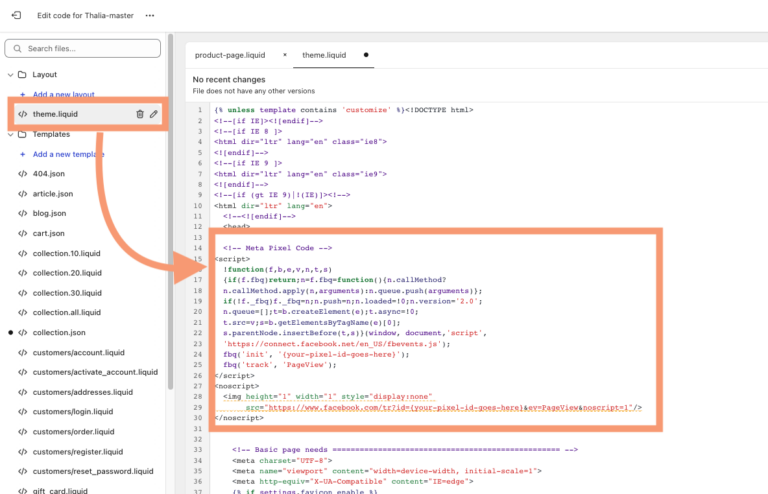The image size is (768, 494).
Task: Delete theme.liquid using the trash icon
Action: click(140, 114)
